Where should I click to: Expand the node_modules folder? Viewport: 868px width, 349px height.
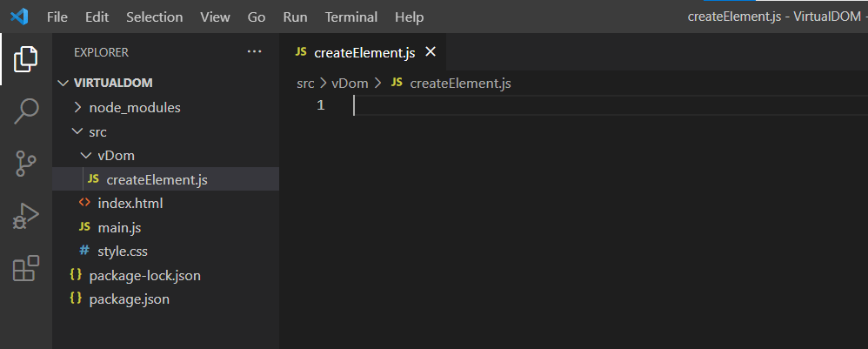[77, 107]
